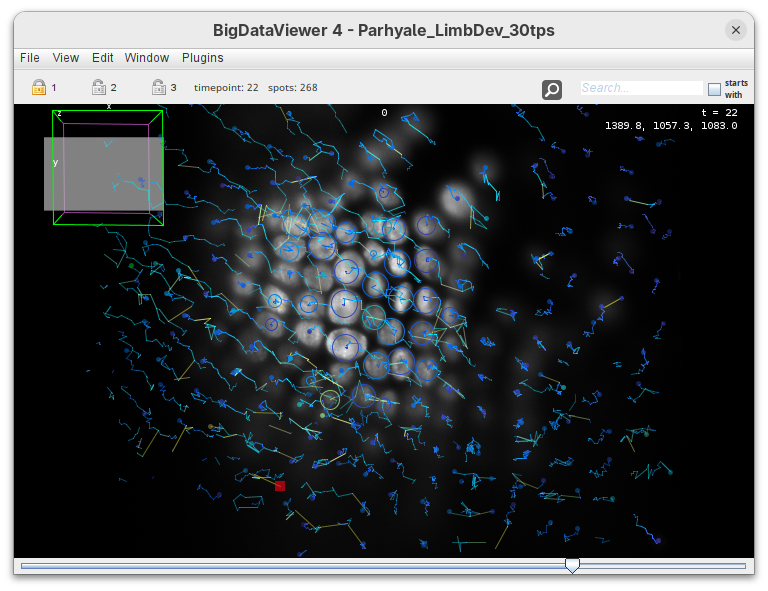
Task: Click the window title bar text
Action: coord(384,30)
